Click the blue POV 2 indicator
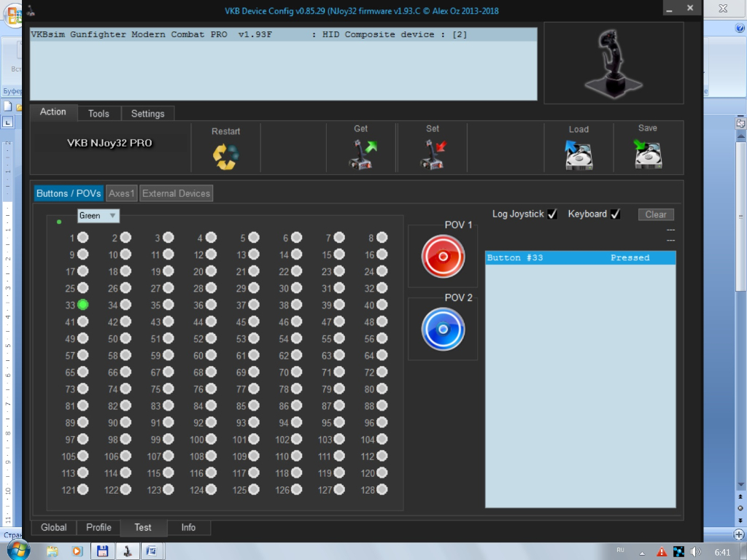 [x=443, y=330]
